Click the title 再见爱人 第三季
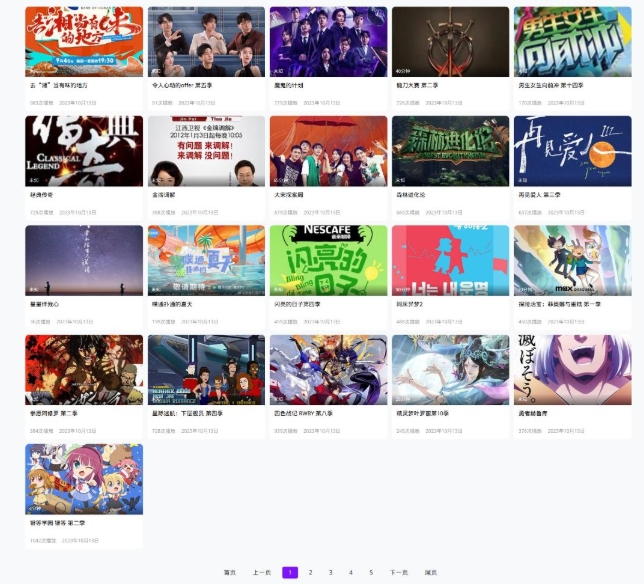This screenshot has height=584, width=644. pos(539,195)
